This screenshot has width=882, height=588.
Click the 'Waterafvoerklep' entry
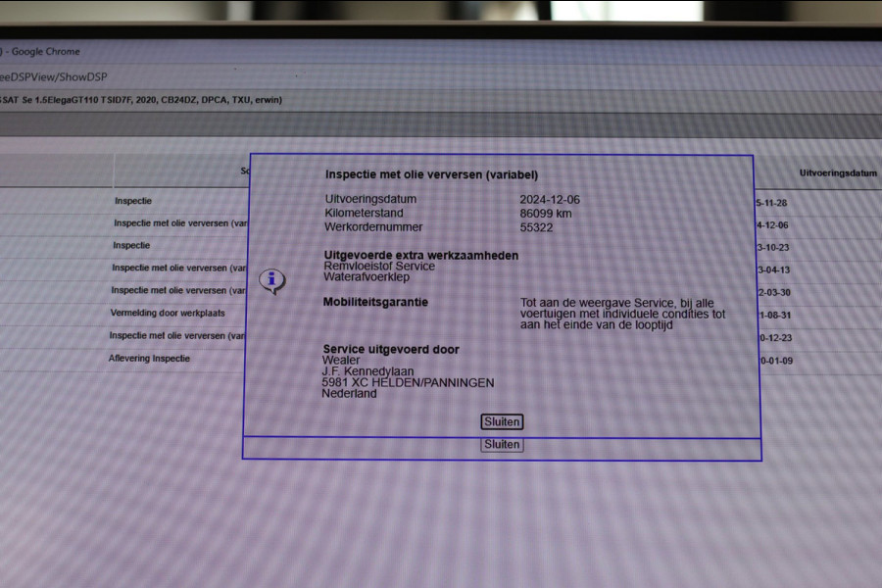click(x=367, y=276)
